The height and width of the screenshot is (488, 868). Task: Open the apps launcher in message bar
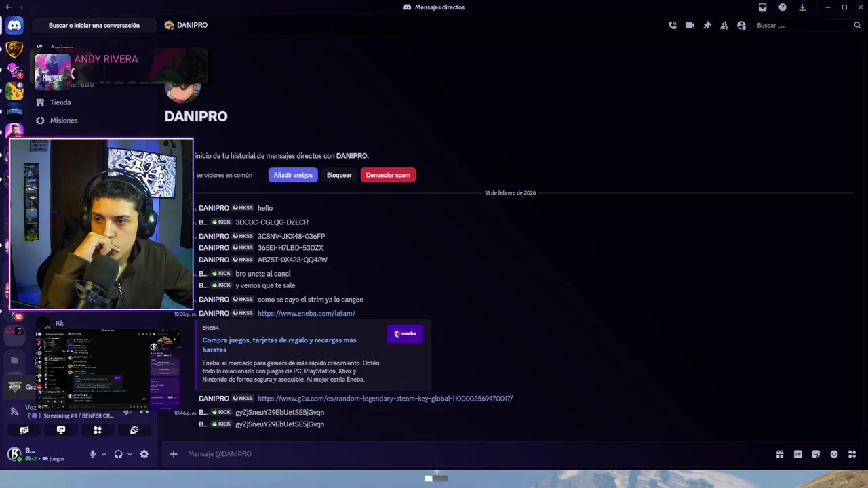[x=852, y=454]
